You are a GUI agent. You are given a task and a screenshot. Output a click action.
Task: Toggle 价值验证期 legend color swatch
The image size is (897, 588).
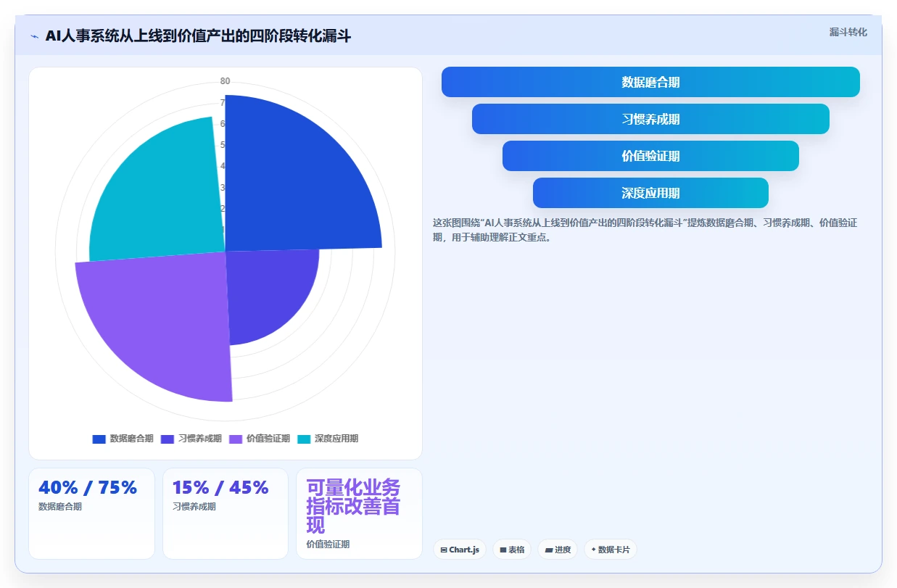point(236,439)
